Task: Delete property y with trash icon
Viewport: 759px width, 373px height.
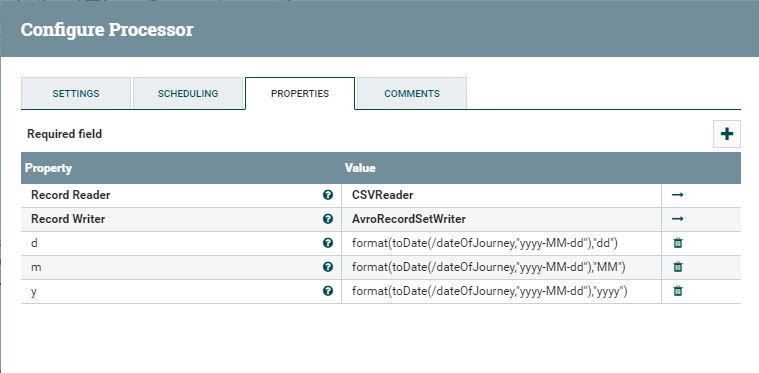Action: pyautogui.click(x=678, y=291)
